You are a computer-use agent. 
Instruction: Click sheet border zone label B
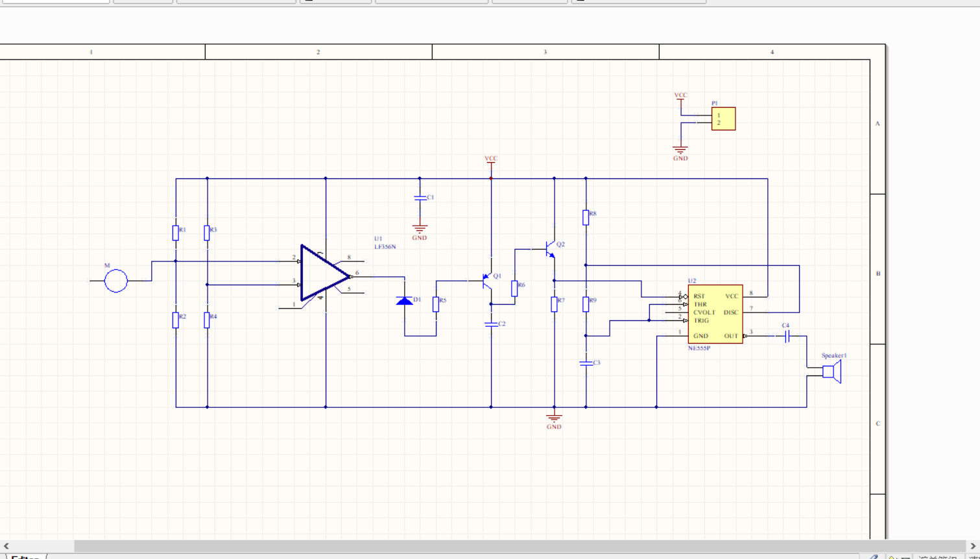coord(878,274)
